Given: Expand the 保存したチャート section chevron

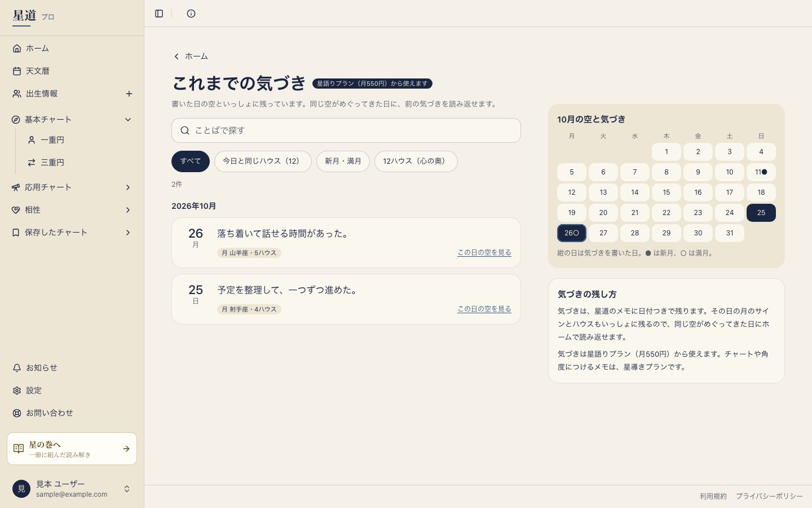Looking at the screenshot, I should pos(128,233).
